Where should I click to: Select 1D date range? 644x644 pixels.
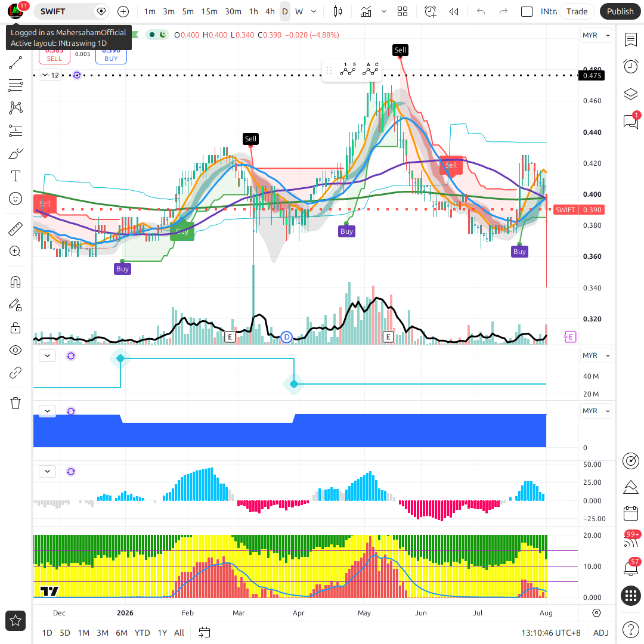coord(47,633)
